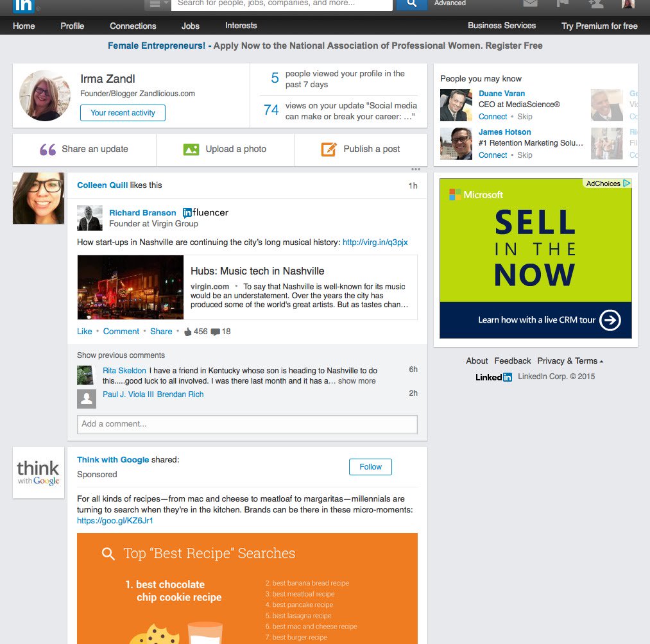This screenshot has width=650, height=644.
Task: Click the LinkedIn logo in the top bar
Action: click(24, 5)
